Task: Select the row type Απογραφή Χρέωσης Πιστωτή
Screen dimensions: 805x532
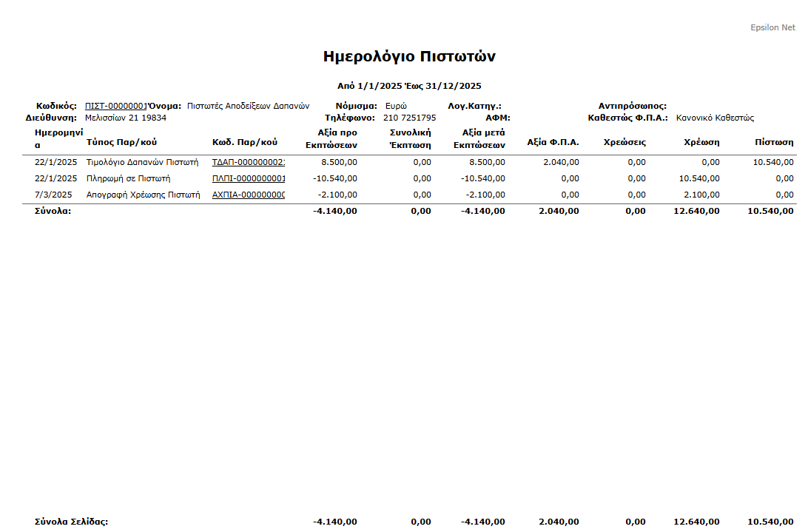Action: click(x=144, y=195)
